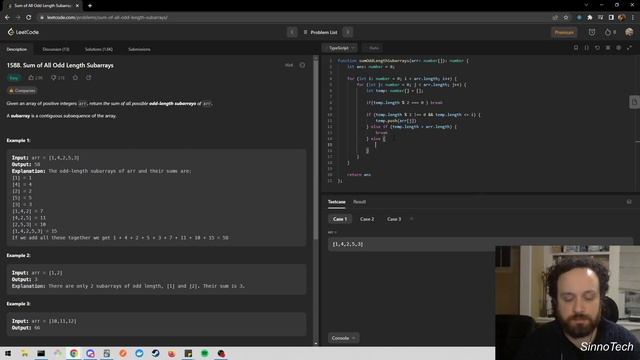Click the notes icon at editor edge
The width and height of the screenshot is (640, 360).
pyautogui.click(x=634, y=102)
